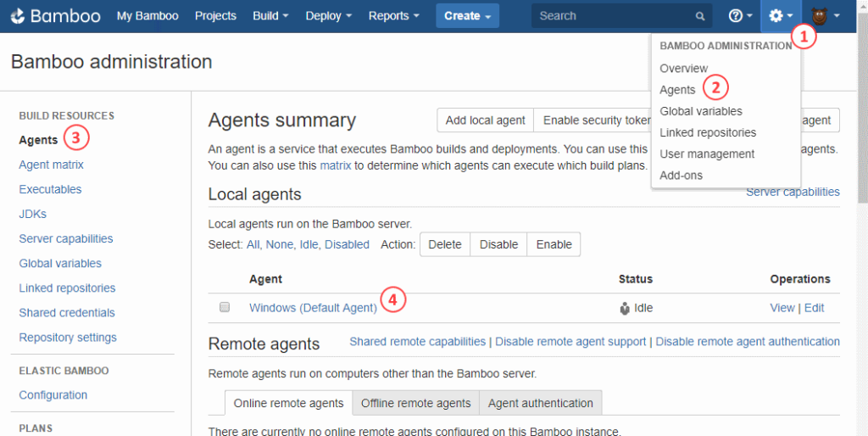This screenshot has width=868, height=436.
Task: Expand the Build dropdown menu
Action: click(x=270, y=16)
